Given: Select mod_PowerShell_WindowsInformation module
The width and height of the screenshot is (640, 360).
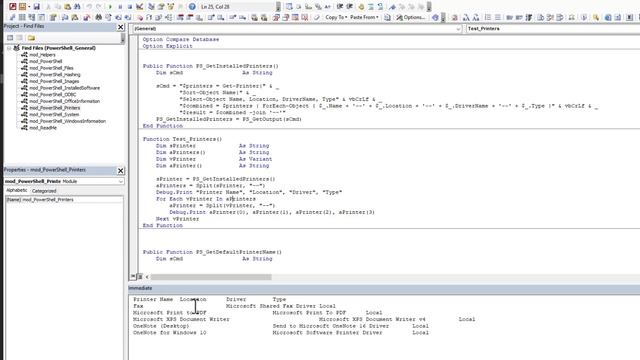Looking at the screenshot, I should (67, 121).
